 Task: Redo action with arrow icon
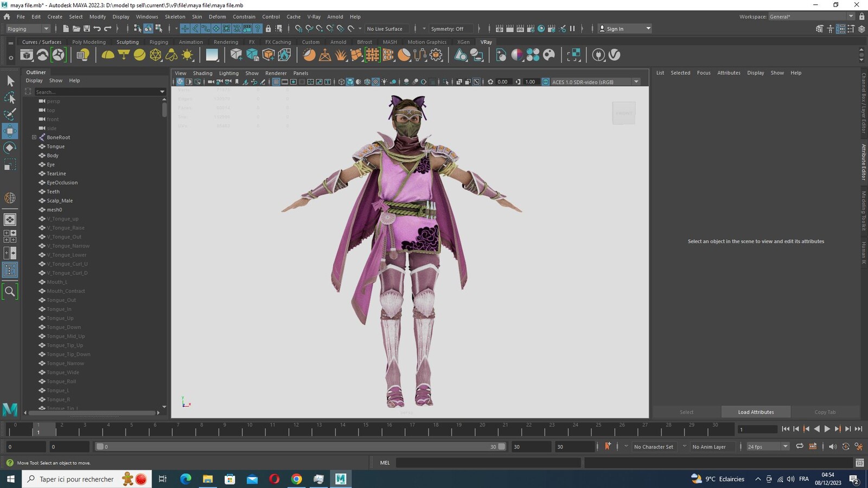[107, 29]
